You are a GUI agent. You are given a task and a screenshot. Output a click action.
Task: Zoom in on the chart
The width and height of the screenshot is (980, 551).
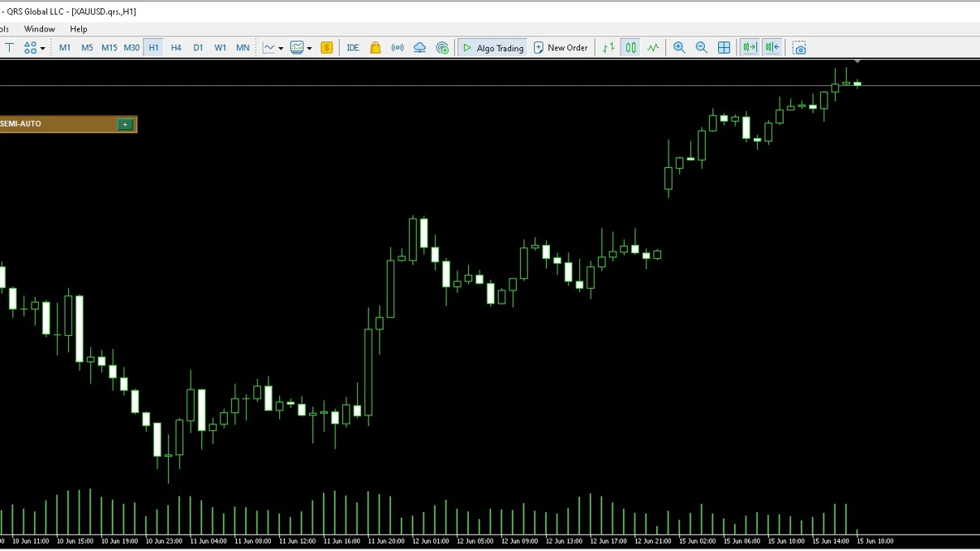coord(679,48)
